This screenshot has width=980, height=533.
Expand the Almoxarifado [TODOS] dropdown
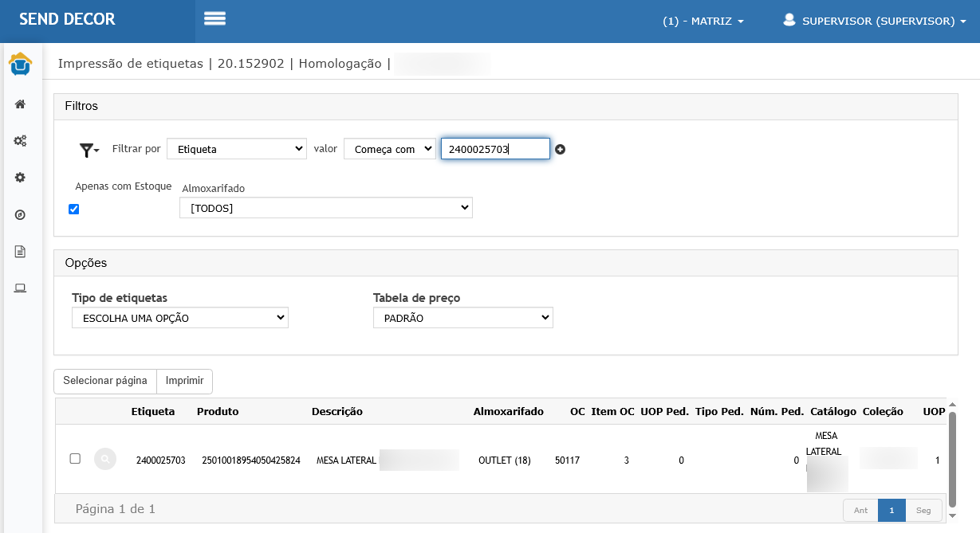click(326, 208)
